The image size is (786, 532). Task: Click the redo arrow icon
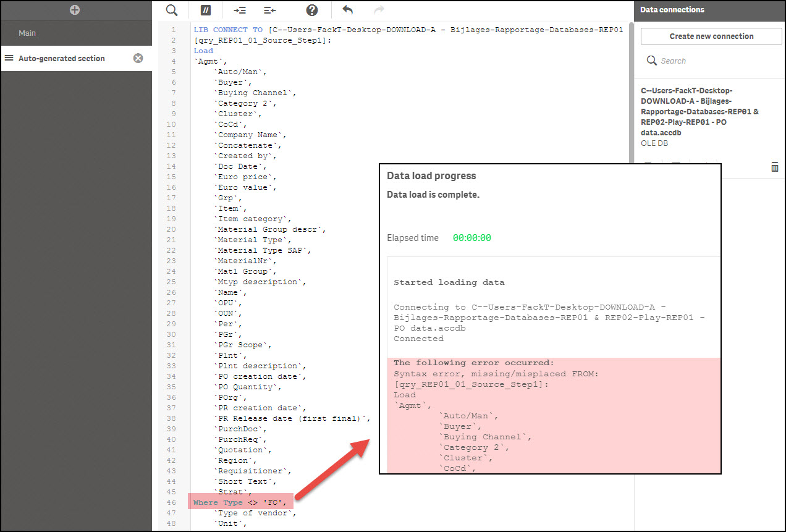pyautogui.click(x=379, y=10)
